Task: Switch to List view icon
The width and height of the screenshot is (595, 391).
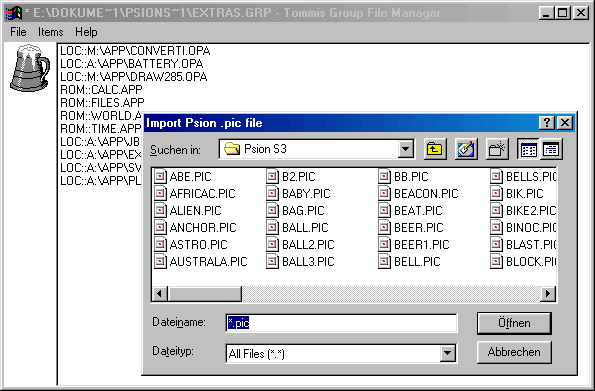Action: click(x=528, y=149)
